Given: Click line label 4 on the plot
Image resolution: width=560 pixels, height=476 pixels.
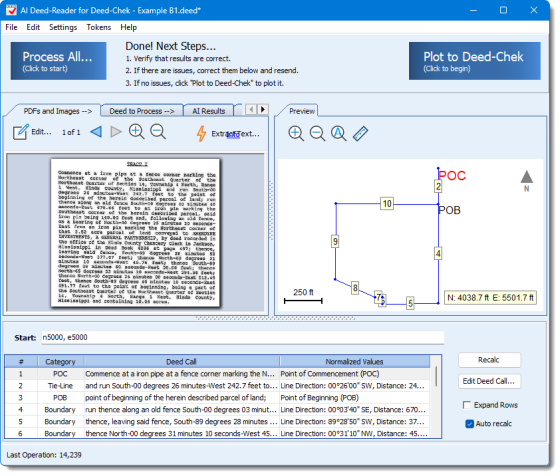Looking at the screenshot, I should click(x=438, y=254).
